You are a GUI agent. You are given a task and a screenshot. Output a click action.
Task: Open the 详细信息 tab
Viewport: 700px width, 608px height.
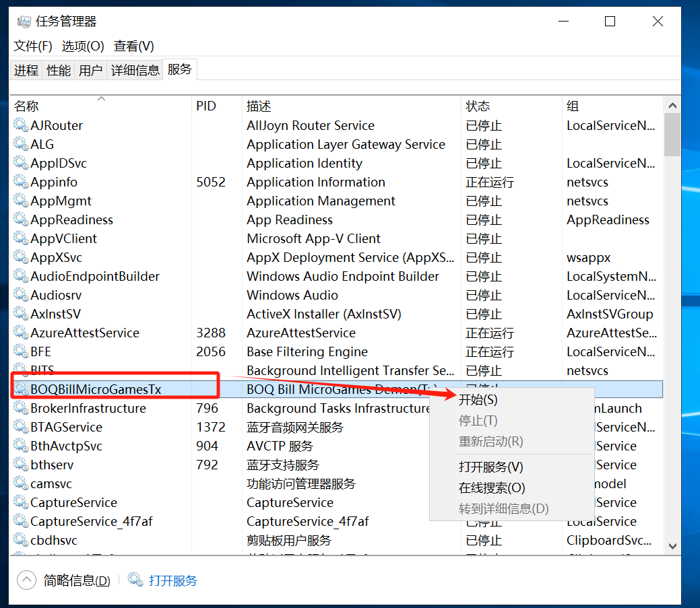[135, 70]
